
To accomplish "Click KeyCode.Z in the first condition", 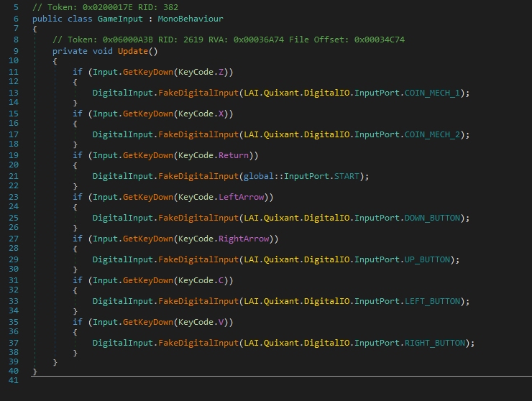I will click(201, 72).
